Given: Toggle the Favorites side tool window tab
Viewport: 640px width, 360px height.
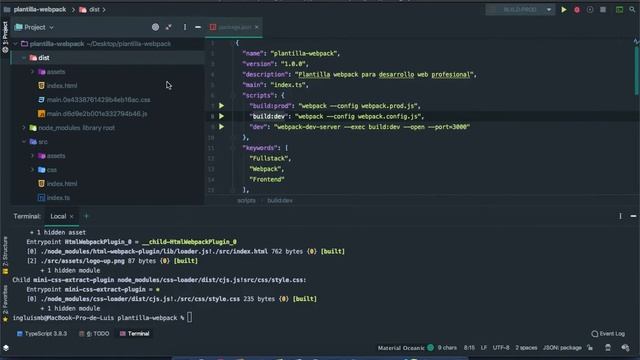Looking at the screenshot, I should (x=5, y=303).
